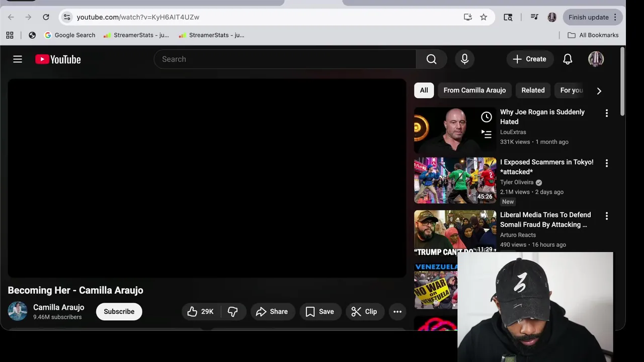
Task: Click the search magnifier button
Action: (x=431, y=59)
